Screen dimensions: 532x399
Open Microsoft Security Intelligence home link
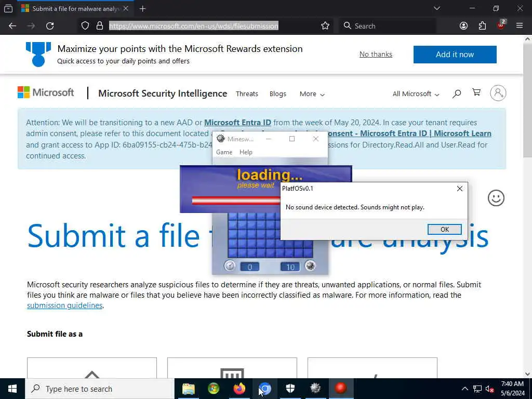[163, 94]
